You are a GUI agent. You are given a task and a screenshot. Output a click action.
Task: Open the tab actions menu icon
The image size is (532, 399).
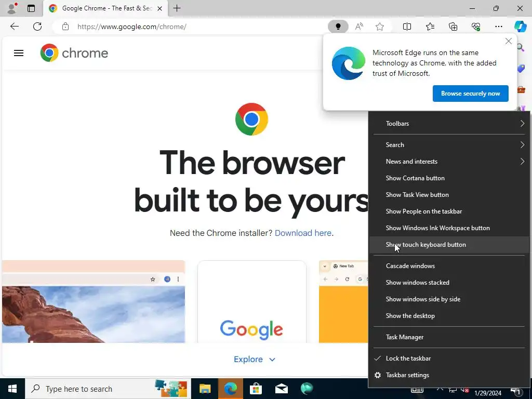coord(31,8)
